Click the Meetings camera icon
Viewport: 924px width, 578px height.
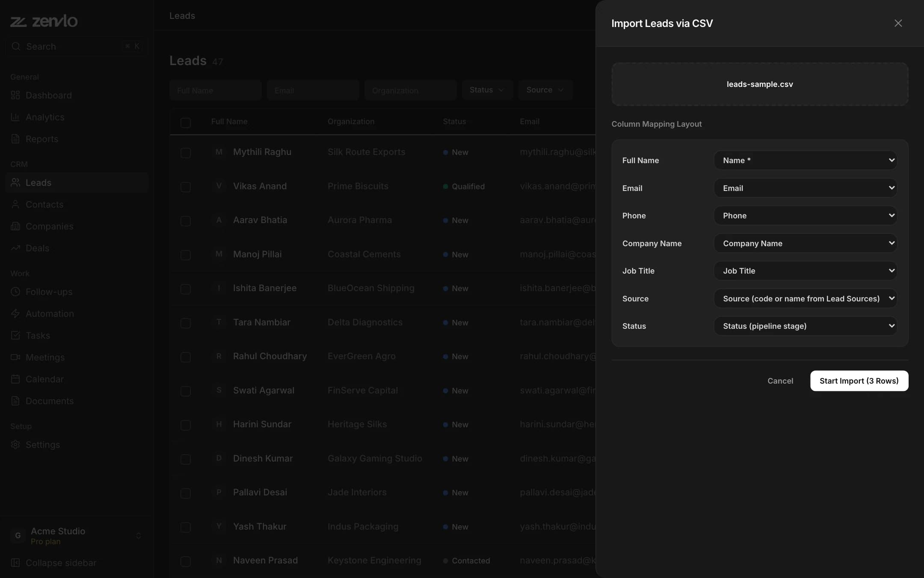(15, 357)
